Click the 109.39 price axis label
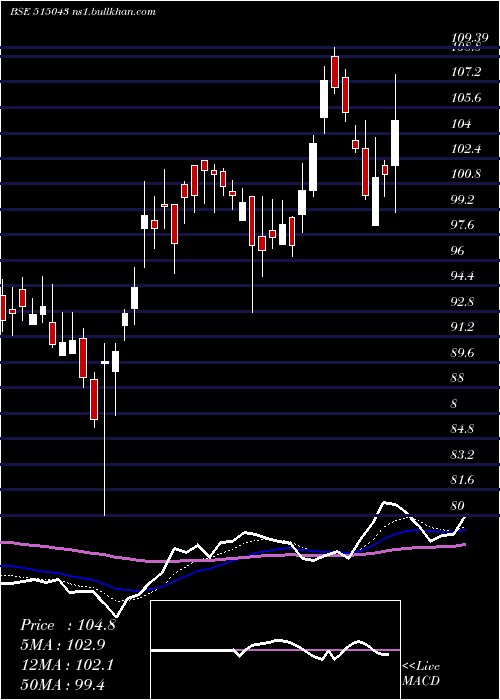Image resolution: width=500 pixels, height=700 pixels. coord(469,39)
